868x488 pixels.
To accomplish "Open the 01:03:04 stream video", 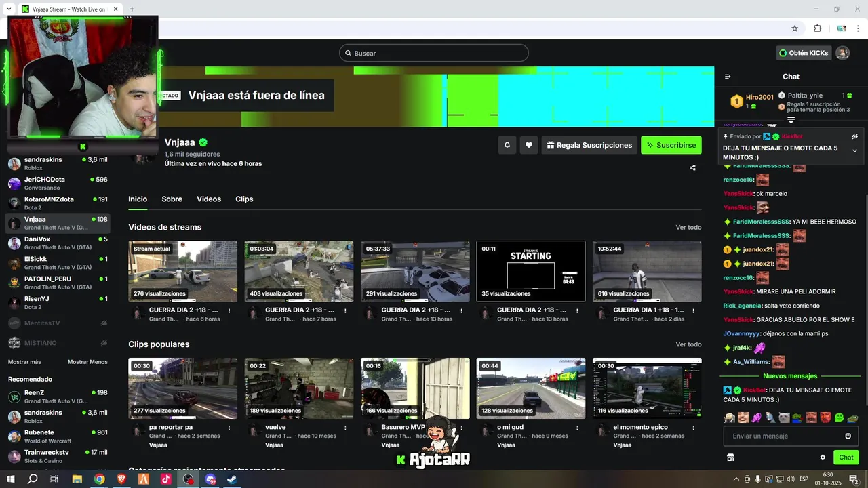I will pyautogui.click(x=299, y=271).
